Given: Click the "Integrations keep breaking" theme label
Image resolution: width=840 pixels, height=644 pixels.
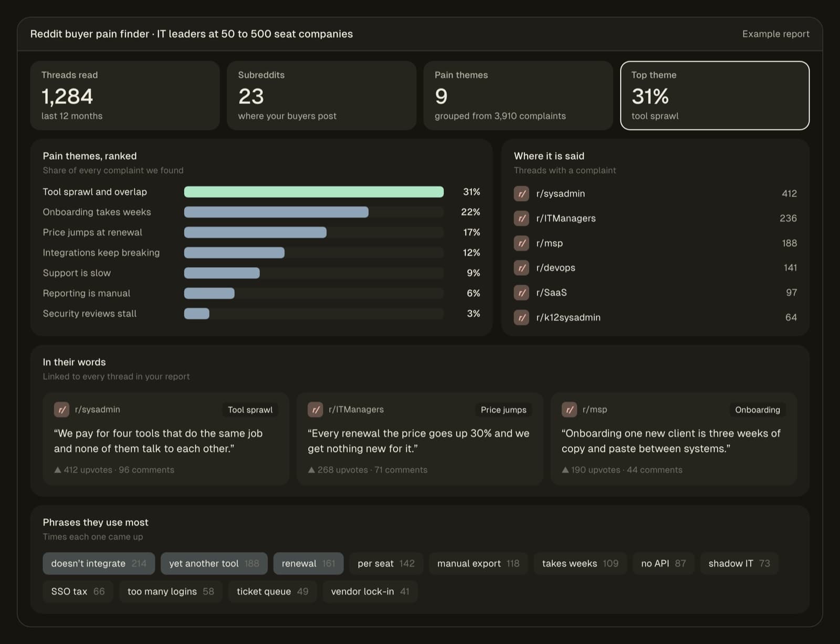Looking at the screenshot, I should point(101,253).
